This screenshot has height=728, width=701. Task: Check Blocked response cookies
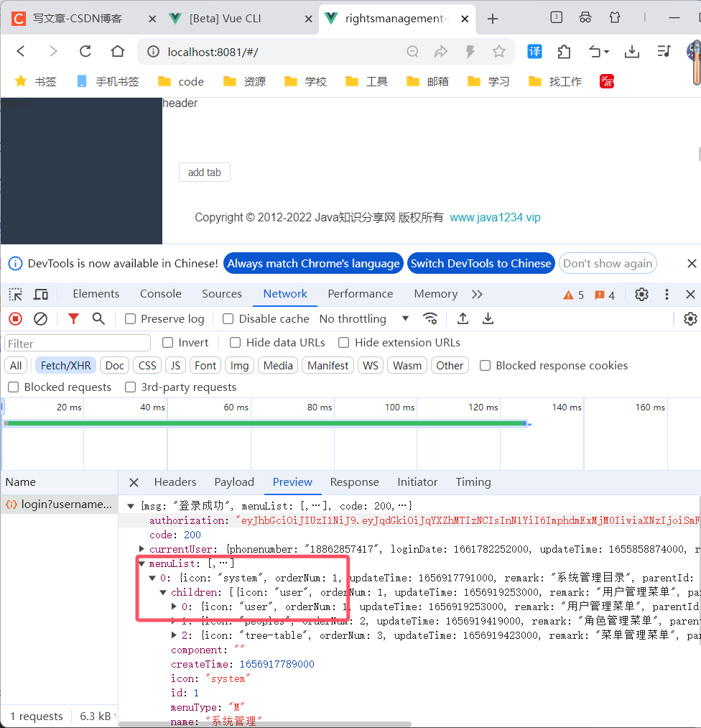tap(485, 366)
